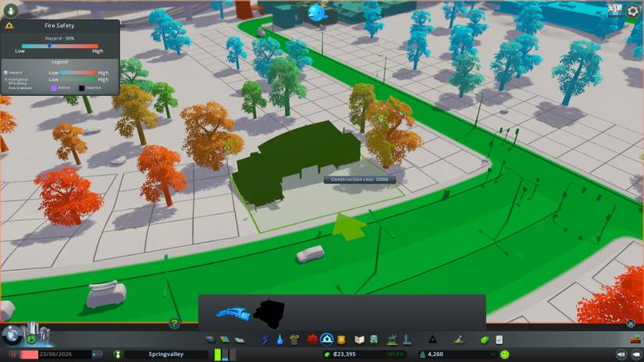Open the Parks and Decoration menu
644x362 pixels.
392,339
